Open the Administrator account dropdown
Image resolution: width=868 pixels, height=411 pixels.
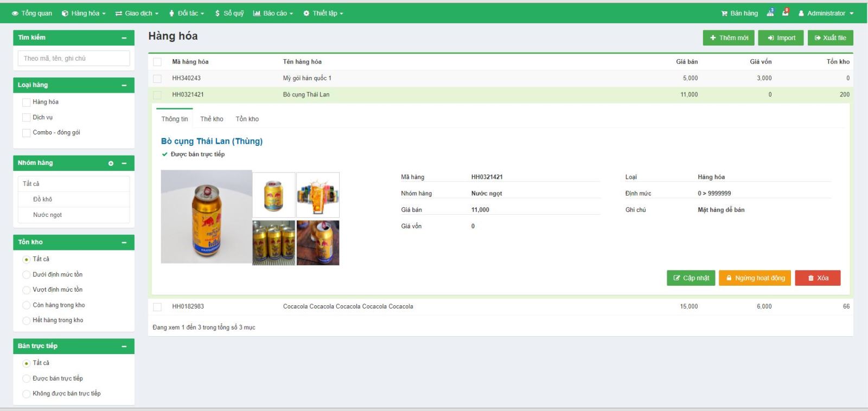tap(826, 13)
